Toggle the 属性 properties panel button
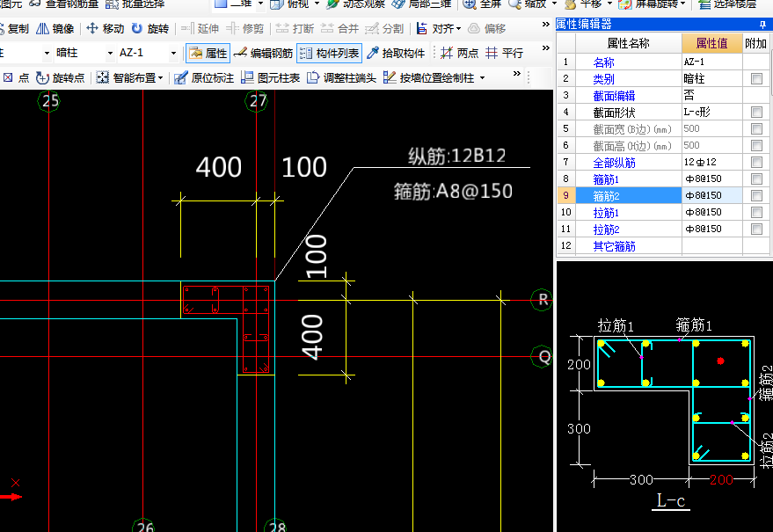Screen dimensions: 773x532 208,54
